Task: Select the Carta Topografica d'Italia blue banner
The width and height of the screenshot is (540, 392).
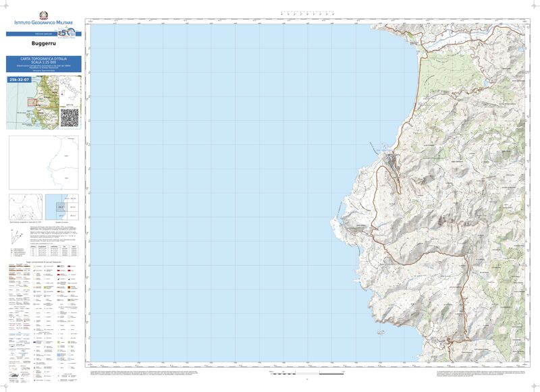Action: tap(43, 64)
